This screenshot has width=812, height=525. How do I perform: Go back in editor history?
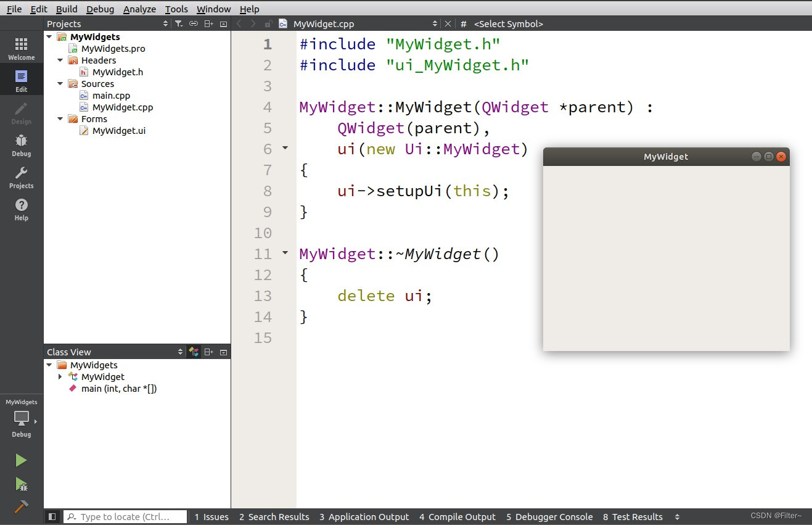tap(240, 23)
